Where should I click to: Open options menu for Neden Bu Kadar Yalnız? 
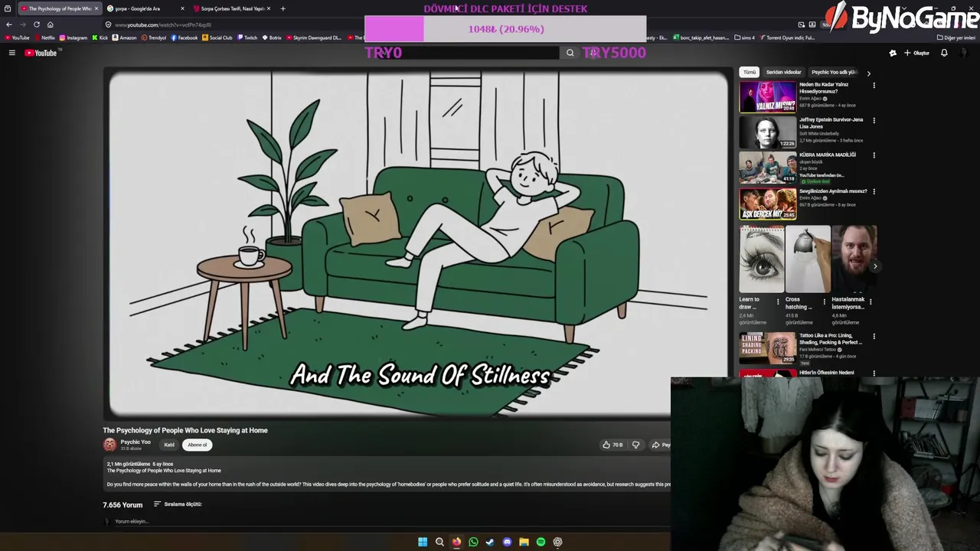(x=874, y=85)
